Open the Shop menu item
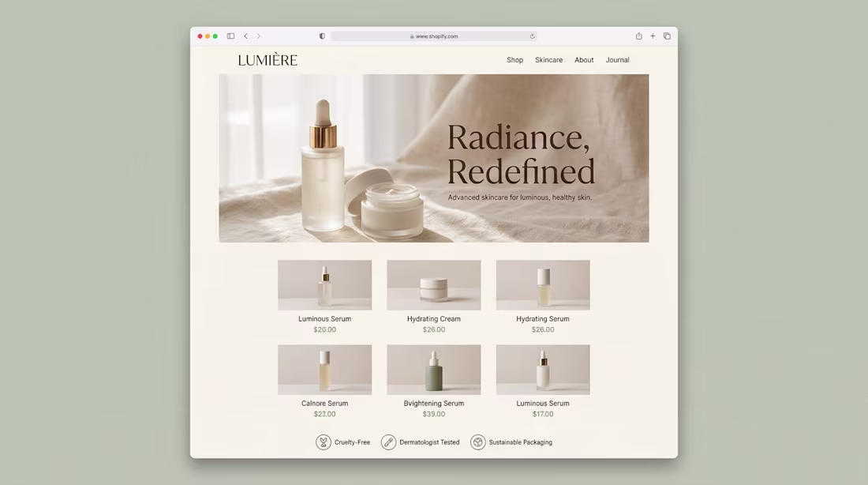The height and width of the screenshot is (485, 868). coord(514,60)
